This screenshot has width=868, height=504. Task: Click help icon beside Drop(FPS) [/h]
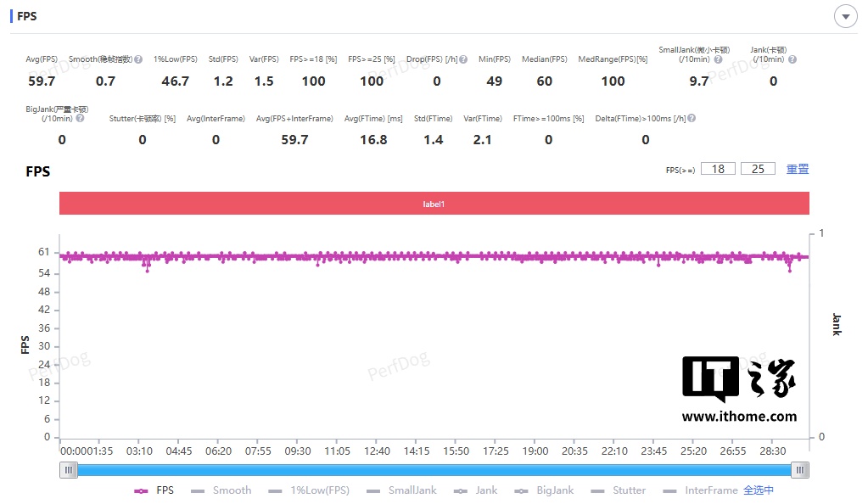pos(463,59)
